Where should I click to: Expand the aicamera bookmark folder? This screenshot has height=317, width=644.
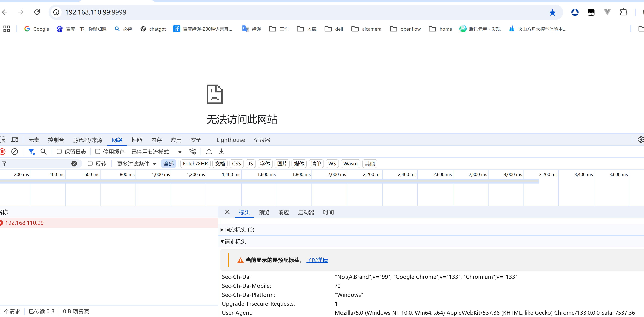tap(366, 29)
